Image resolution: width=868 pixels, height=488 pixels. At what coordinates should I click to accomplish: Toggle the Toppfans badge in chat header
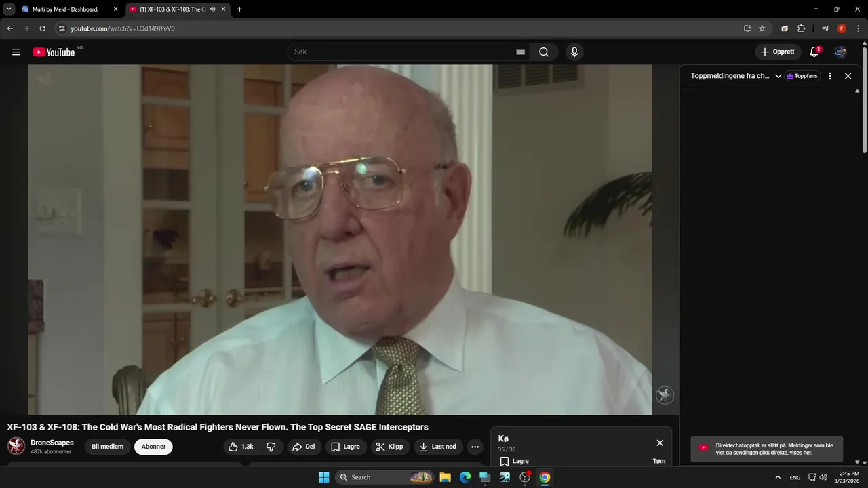[802, 76]
